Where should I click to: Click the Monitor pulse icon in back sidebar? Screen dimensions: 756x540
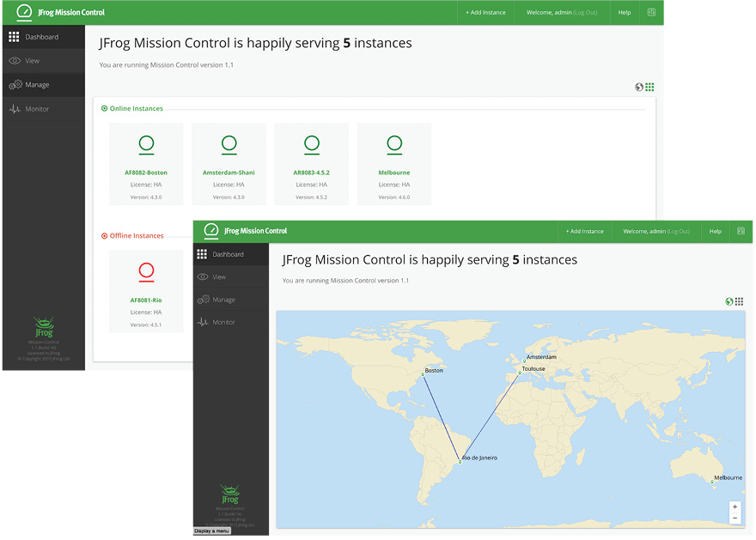(15, 109)
